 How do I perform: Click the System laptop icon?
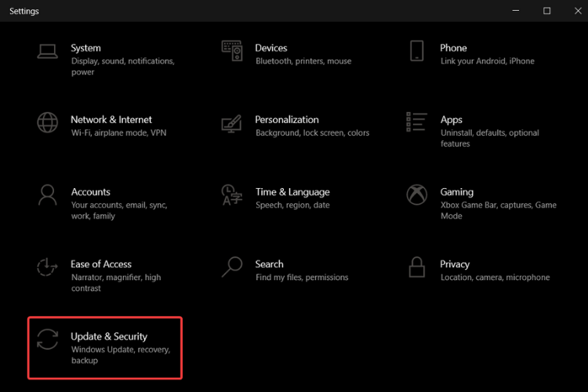point(48,52)
